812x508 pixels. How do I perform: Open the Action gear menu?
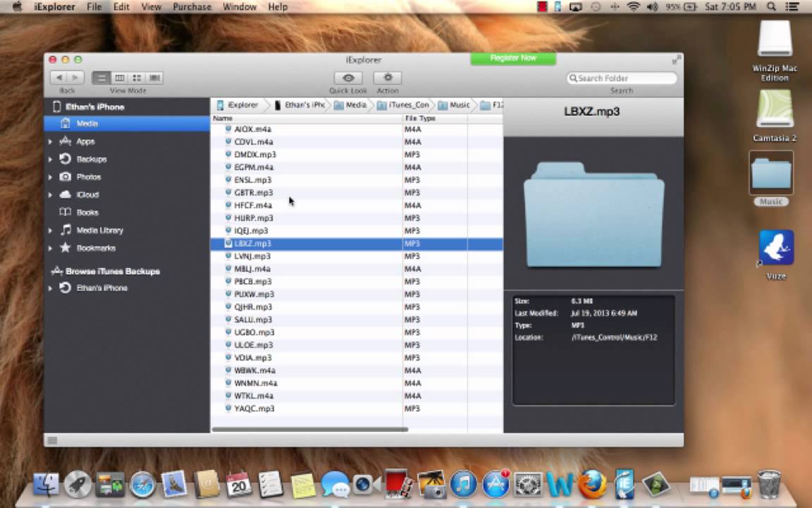388,78
